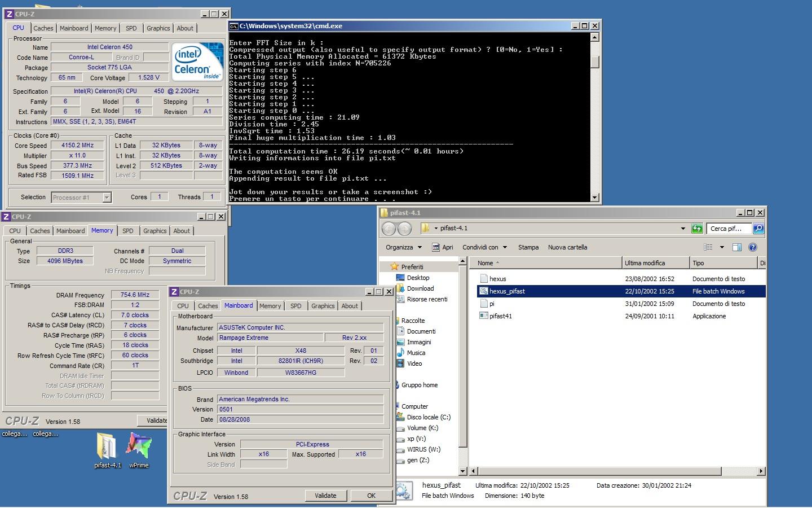Open About tab in Mainboard CPU-Z window
This screenshot has width=812, height=508.
point(350,306)
